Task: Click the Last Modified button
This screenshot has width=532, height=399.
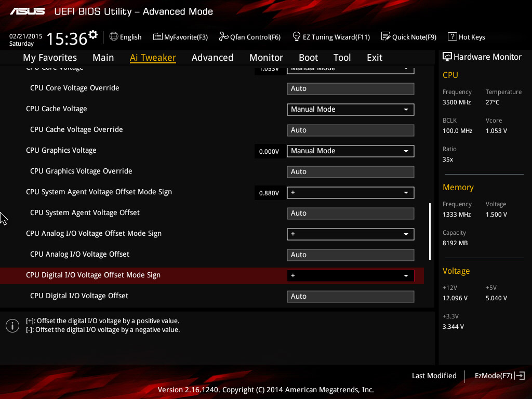Action: (434, 376)
